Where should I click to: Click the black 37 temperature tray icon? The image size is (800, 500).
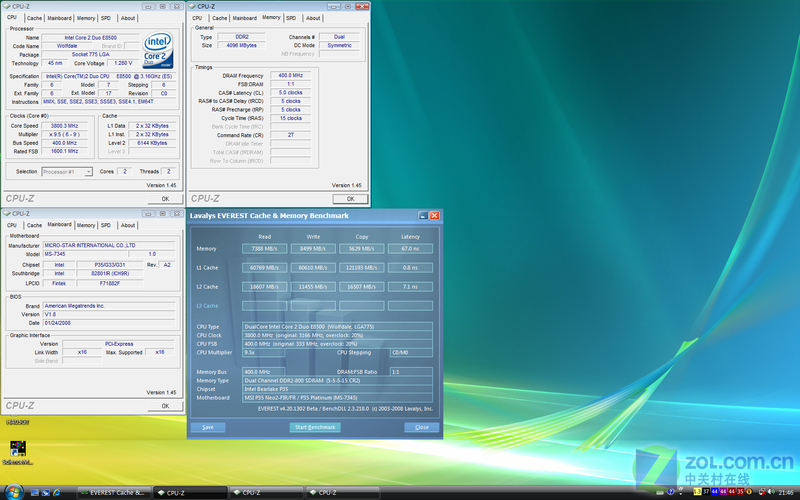click(x=706, y=491)
